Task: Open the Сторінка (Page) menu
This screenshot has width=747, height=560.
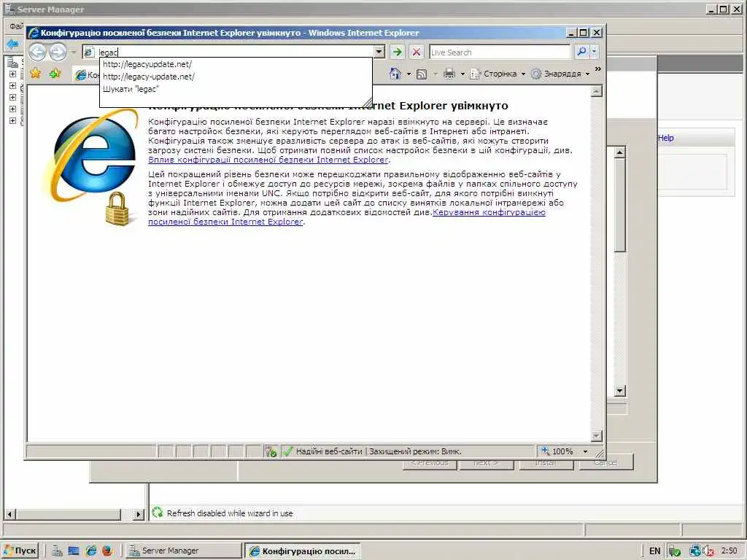Action: tap(498, 74)
